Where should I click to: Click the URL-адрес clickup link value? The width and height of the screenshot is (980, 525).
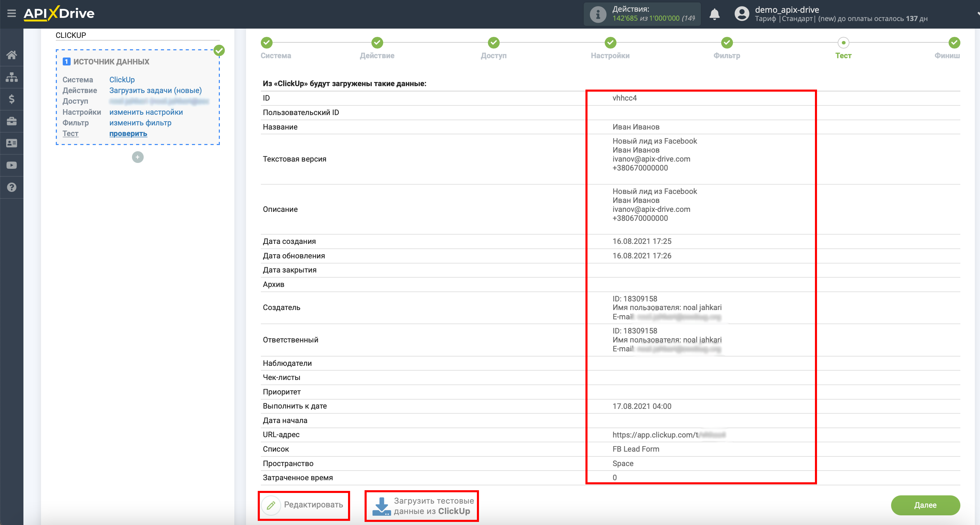click(x=669, y=435)
